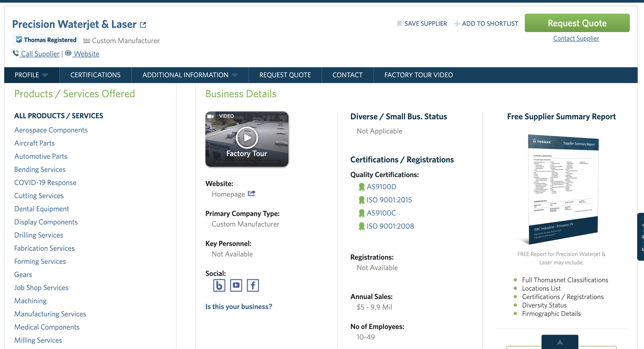Click the Call Supplier link
This screenshot has height=349, width=644.
(40, 54)
